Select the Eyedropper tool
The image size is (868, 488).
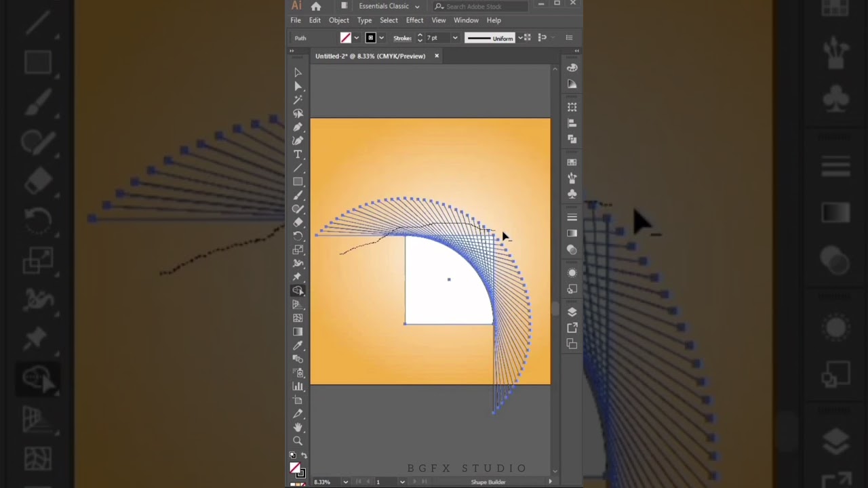pos(298,345)
